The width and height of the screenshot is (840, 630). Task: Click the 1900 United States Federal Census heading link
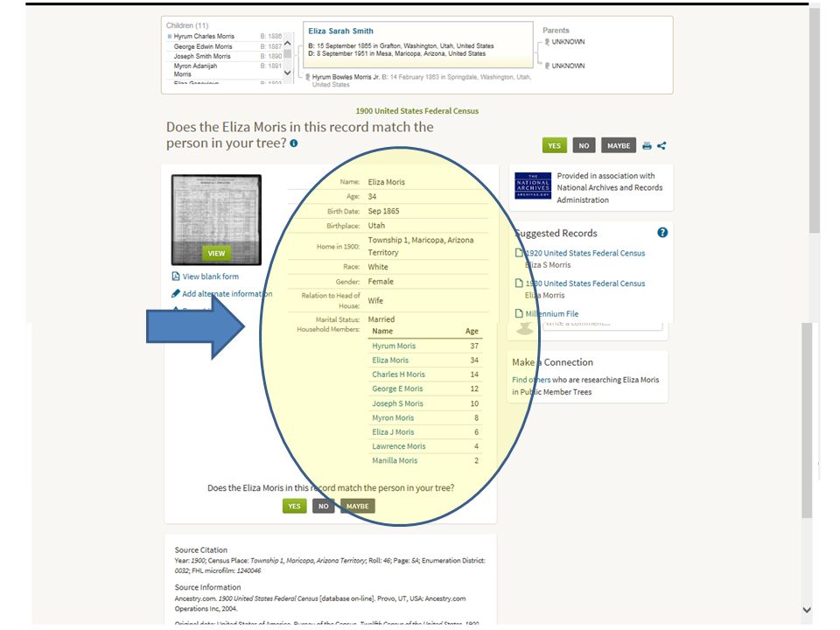tap(416, 111)
